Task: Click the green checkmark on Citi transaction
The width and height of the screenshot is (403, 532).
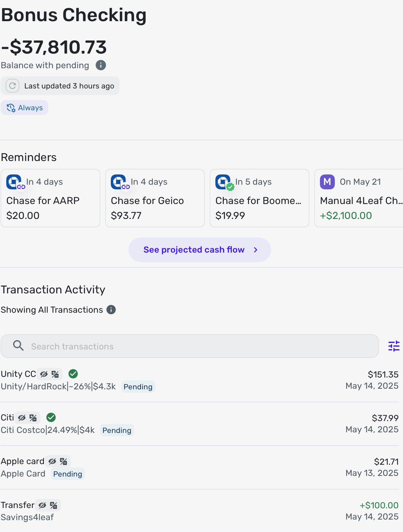Action: [x=51, y=417]
